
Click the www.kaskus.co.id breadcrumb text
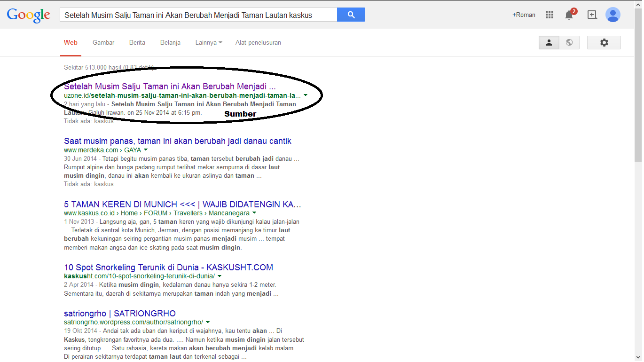[157, 213]
